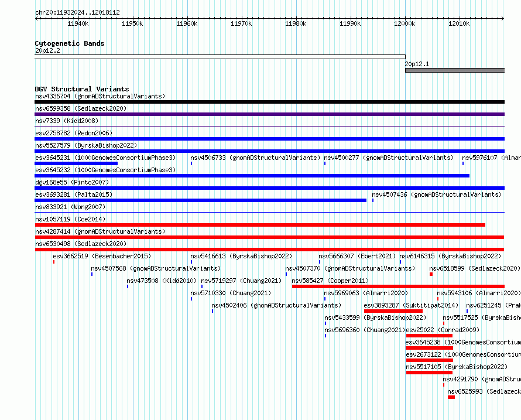Select nsv6146315 (ByrskaBishop2022) label

click(450, 257)
